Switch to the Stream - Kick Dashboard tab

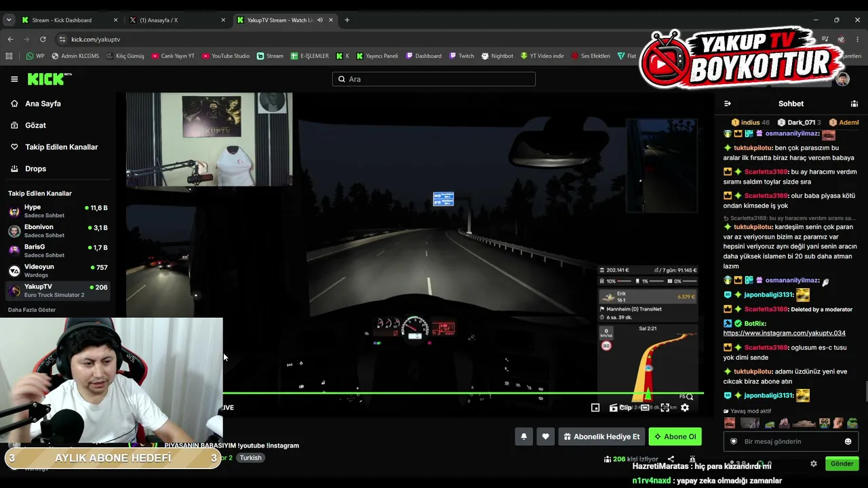click(70, 20)
